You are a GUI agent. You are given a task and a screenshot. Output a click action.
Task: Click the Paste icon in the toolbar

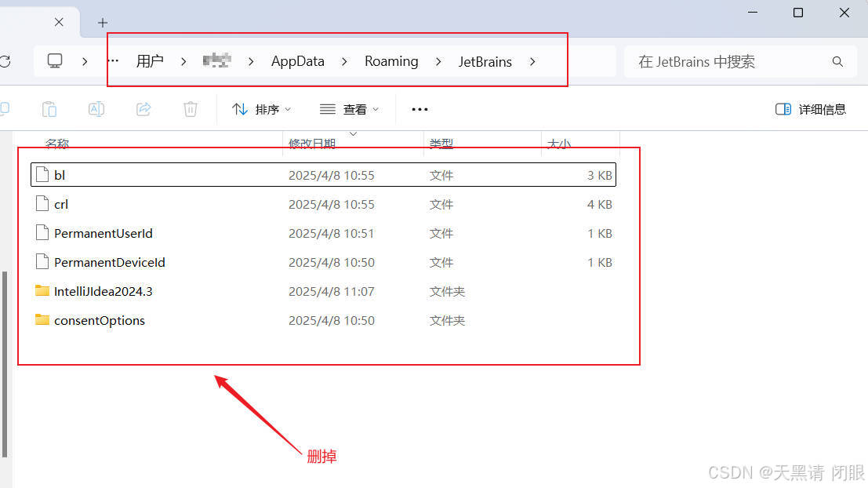[49, 109]
